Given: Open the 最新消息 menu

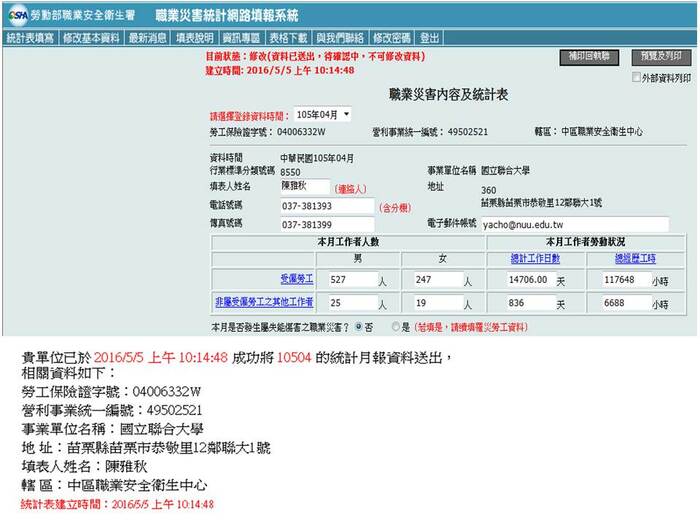Looking at the screenshot, I should 147,38.
